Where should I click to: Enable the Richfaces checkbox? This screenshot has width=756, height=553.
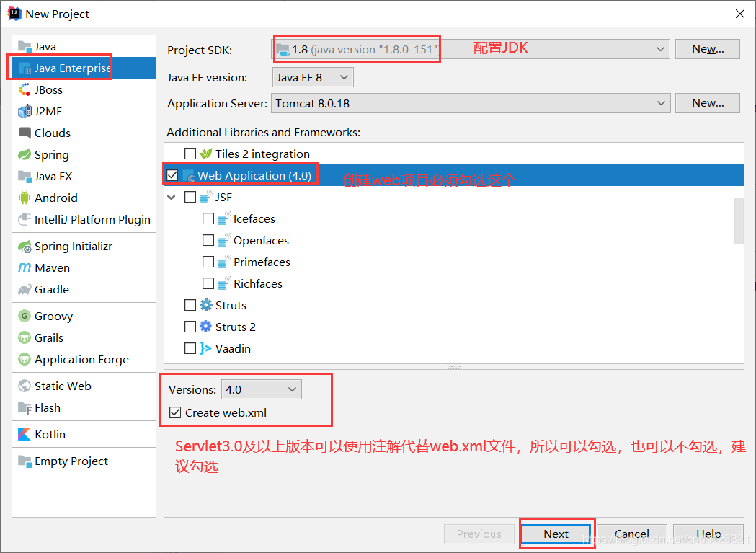[x=208, y=283]
